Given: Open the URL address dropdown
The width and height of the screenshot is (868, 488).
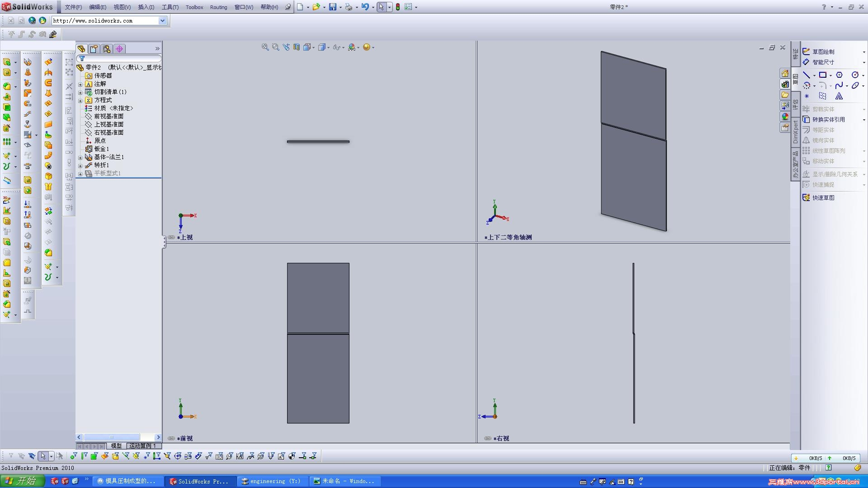Looking at the screenshot, I should 162,21.
